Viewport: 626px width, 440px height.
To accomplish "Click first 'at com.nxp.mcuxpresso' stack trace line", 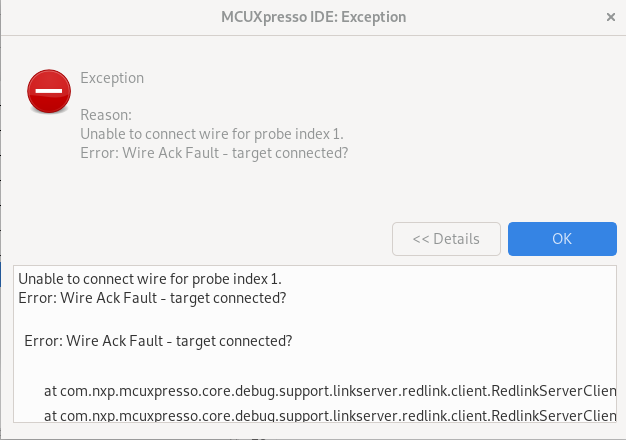I will coord(330,391).
